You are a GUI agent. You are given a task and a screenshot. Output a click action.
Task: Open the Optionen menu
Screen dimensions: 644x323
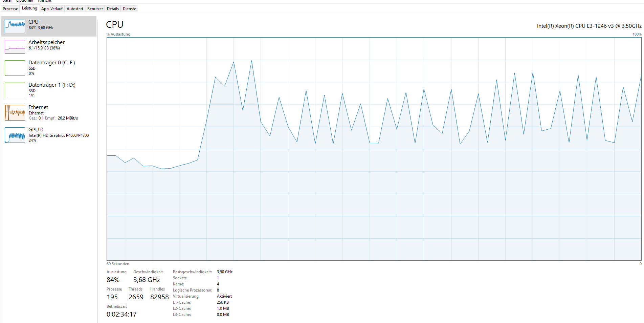[x=25, y=1]
